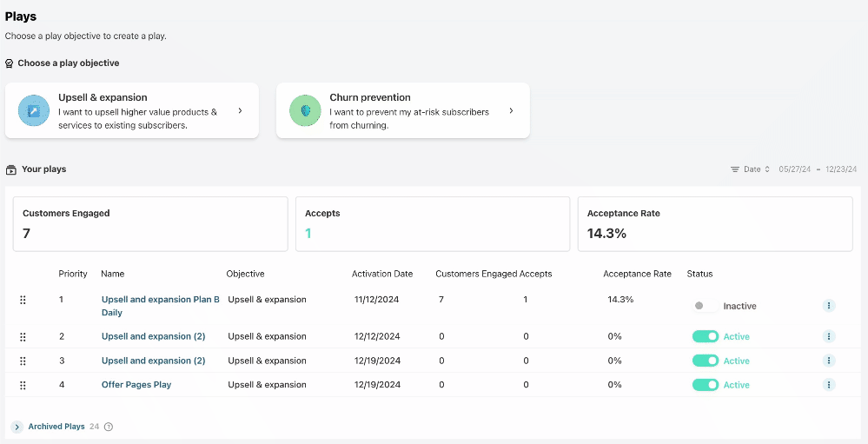The height and width of the screenshot is (444, 868).
Task: Expand the Archived Plays section
Action: tap(17, 427)
